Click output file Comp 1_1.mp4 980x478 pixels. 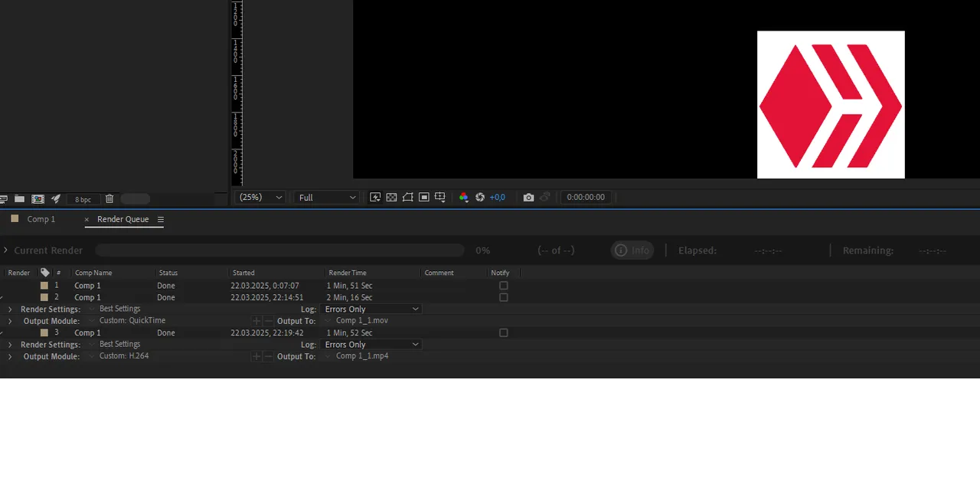(362, 355)
